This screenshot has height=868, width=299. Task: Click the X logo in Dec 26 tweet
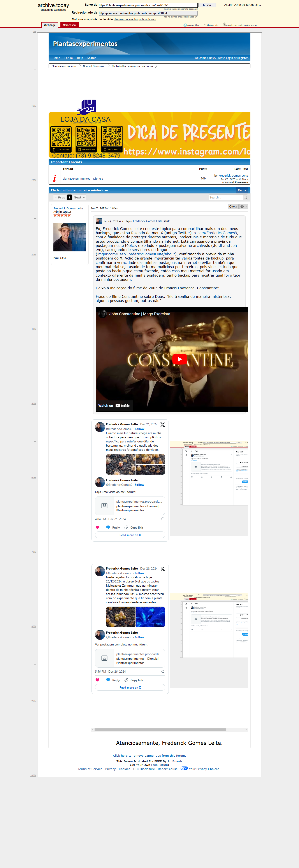(x=162, y=569)
